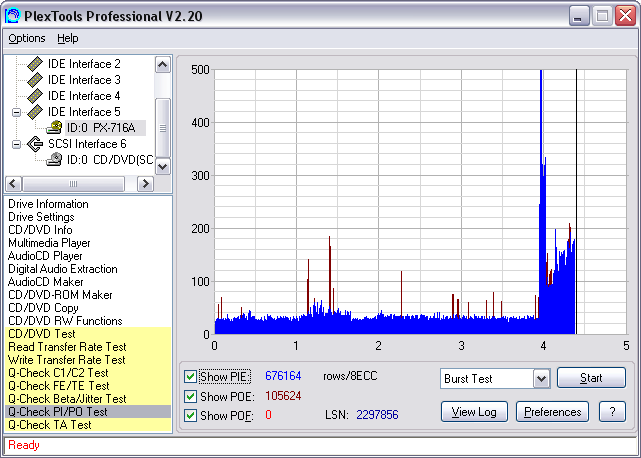Select IDE Interface 4 tree item
641x458 pixels.
84,96
